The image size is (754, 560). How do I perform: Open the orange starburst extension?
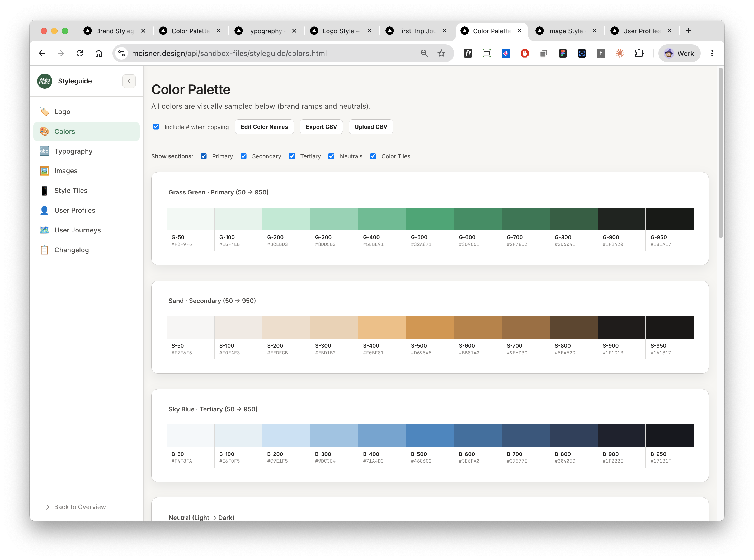click(x=619, y=53)
